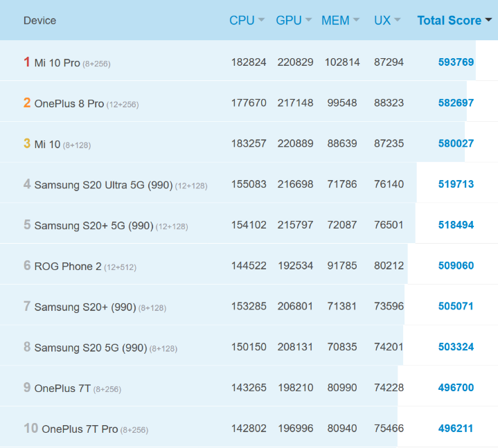Click total score 519713
Image resolution: width=498 pixels, height=448 pixels.
tap(456, 183)
